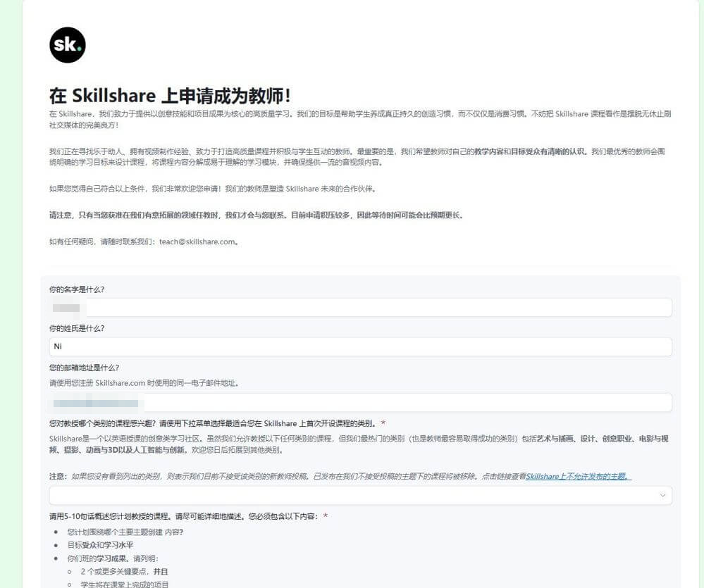
Task: Click the email address input field
Action: (x=361, y=402)
